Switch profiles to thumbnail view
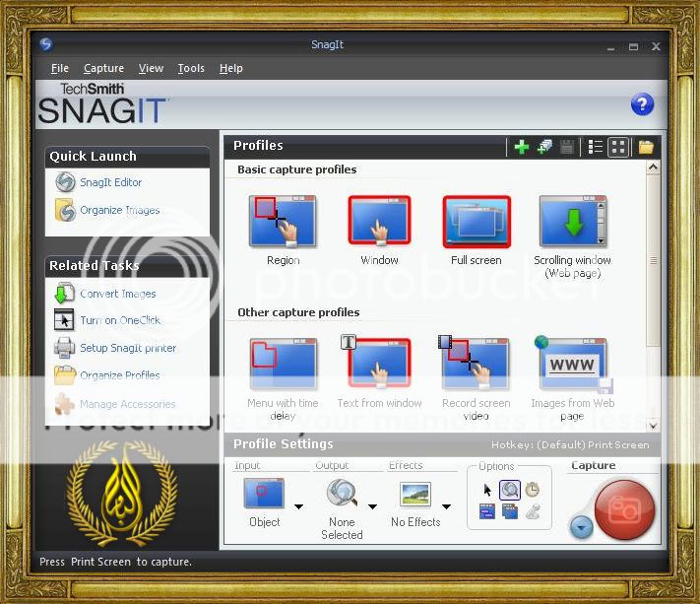The height and width of the screenshot is (604, 700). pos(618,147)
